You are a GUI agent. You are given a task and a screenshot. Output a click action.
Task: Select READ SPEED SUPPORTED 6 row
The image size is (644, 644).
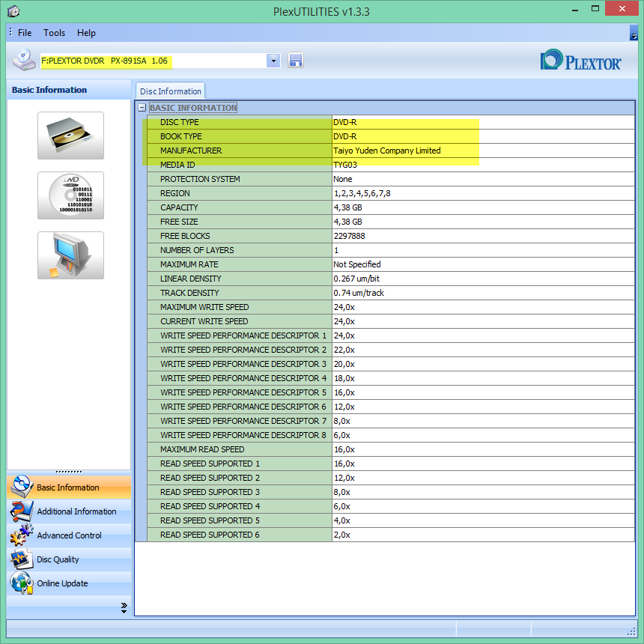[x=391, y=535]
